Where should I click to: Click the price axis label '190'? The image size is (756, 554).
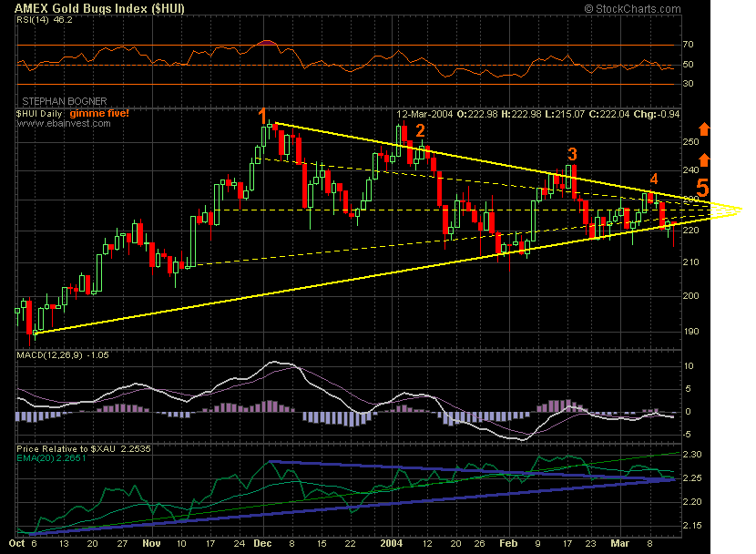(691, 332)
